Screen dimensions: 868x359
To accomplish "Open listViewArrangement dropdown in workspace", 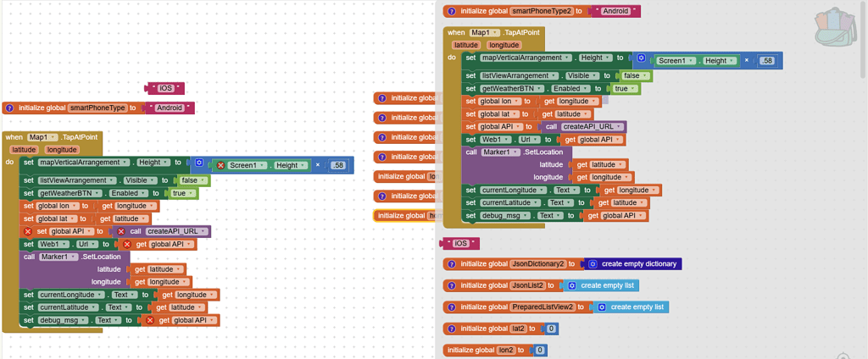I will [x=75, y=180].
